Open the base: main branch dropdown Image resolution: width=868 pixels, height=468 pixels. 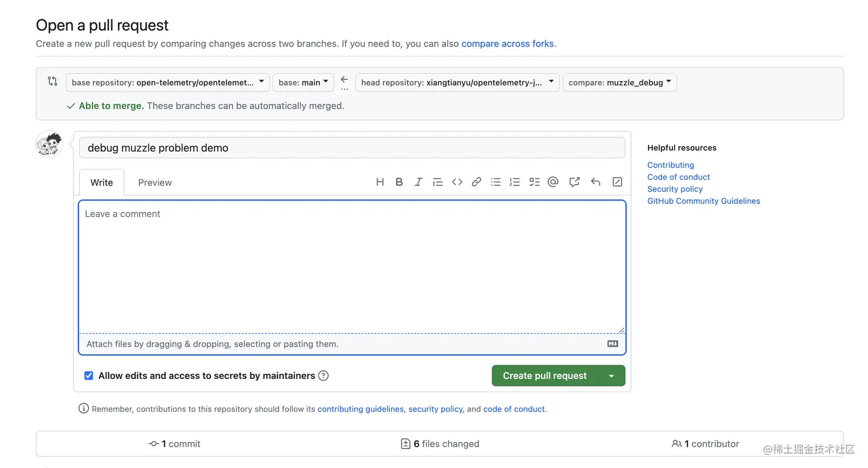[303, 82]
